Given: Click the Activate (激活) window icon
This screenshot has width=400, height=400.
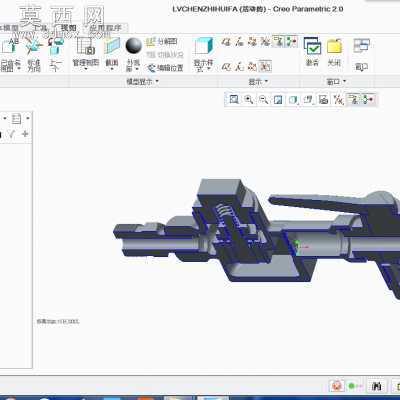Looking at the screenshot, I should [x=312, y=46].
